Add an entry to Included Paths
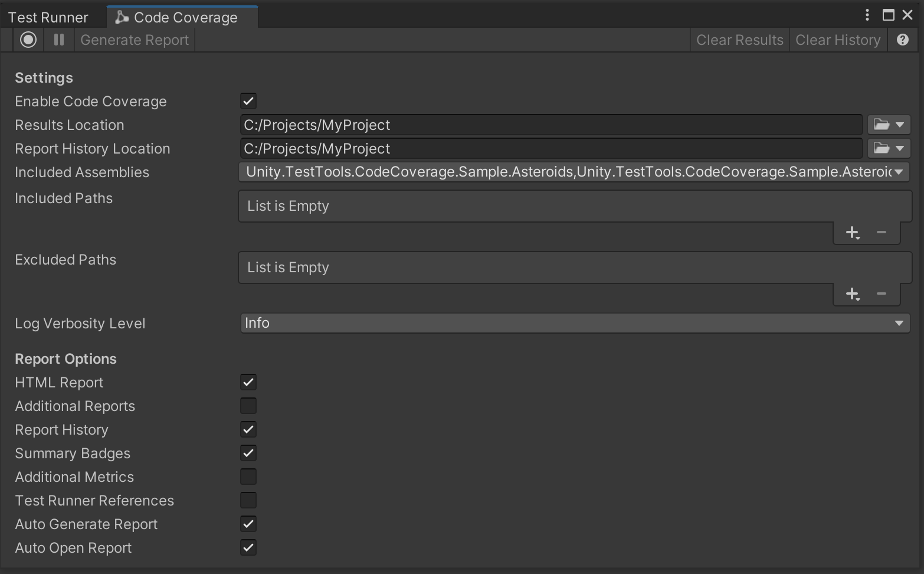This screenshot has width=924, height=574. tap(852, 233)
